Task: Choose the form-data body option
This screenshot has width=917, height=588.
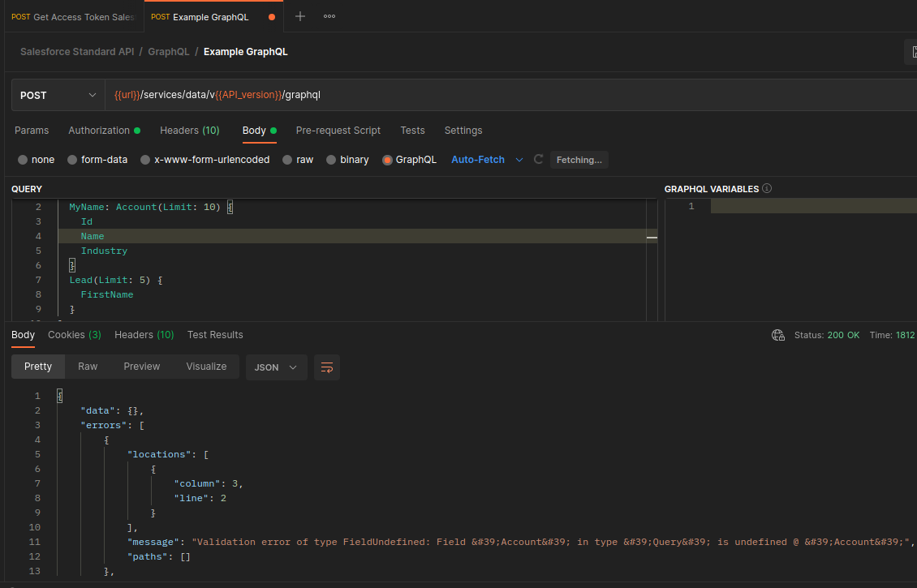Action: click(72, 160)
